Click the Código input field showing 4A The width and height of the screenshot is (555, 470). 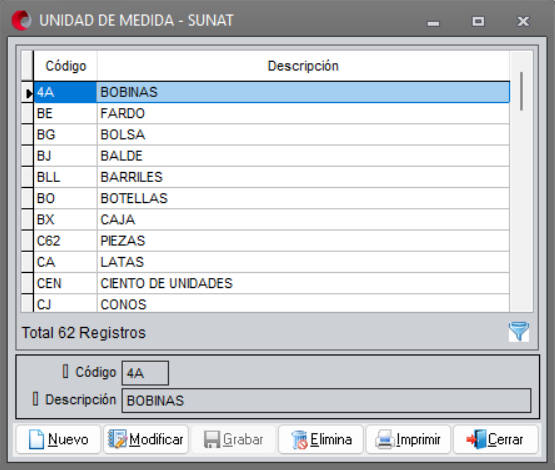145,373
